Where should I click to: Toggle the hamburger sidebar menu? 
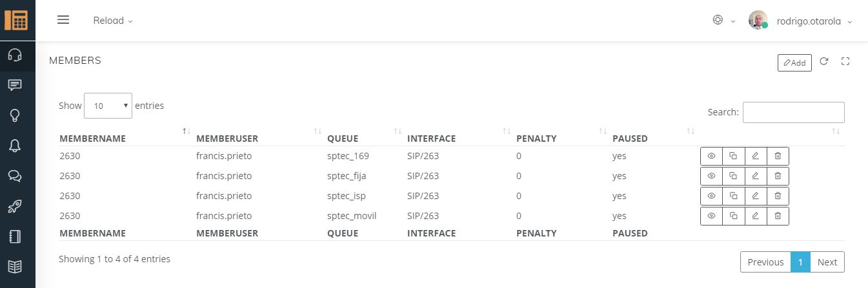point(63,20)
